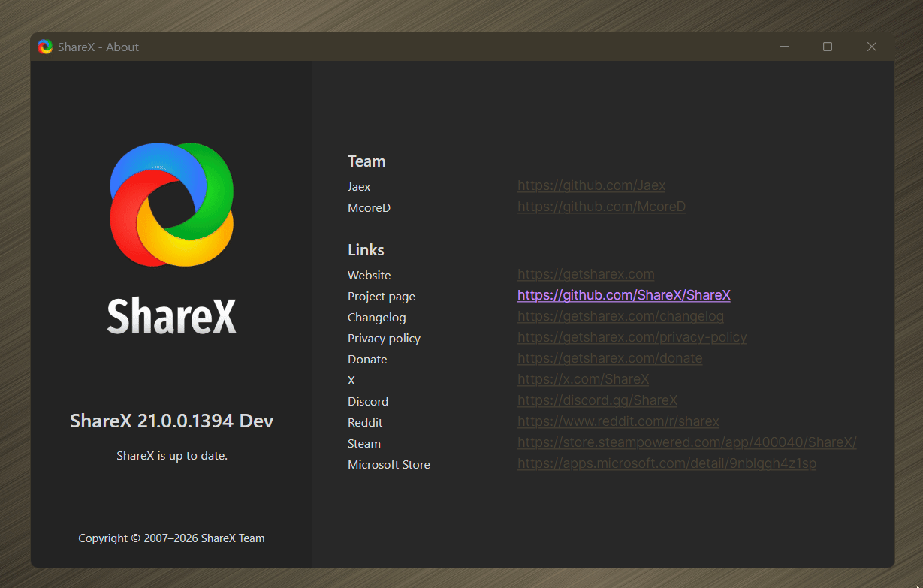Open the Steam store page link
923x588 pixels.
click(x=687, y=442)
